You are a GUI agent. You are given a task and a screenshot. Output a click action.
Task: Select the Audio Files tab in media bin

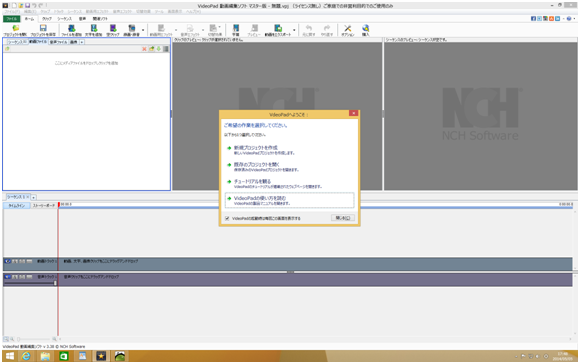tap(58, 42)
